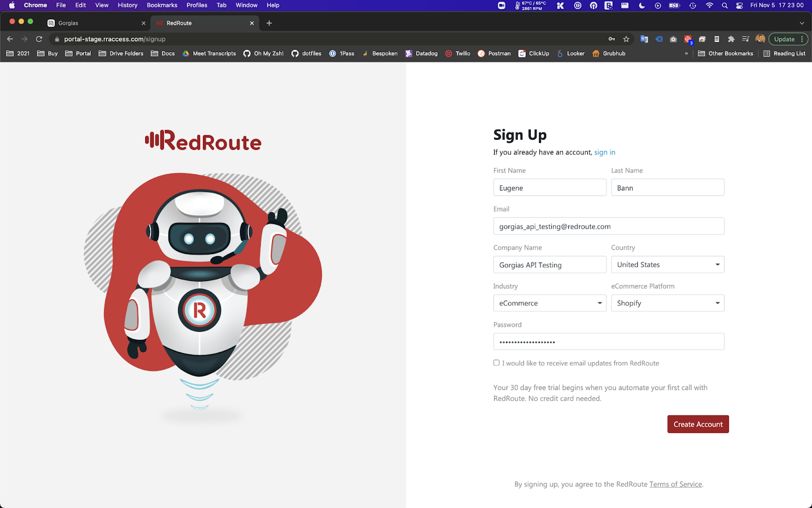Open the 1Password menu bar icon
The image size is (812, 508).
tap(578, 5)
